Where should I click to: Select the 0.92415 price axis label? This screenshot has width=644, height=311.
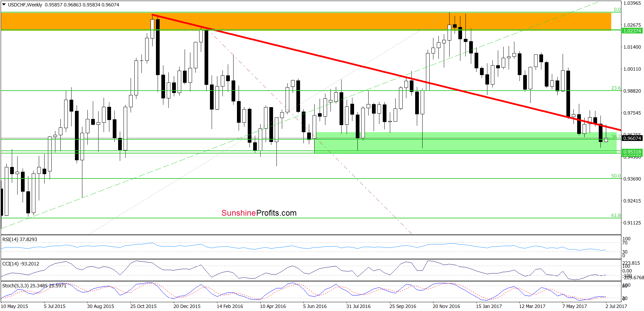tap(632, 201)
